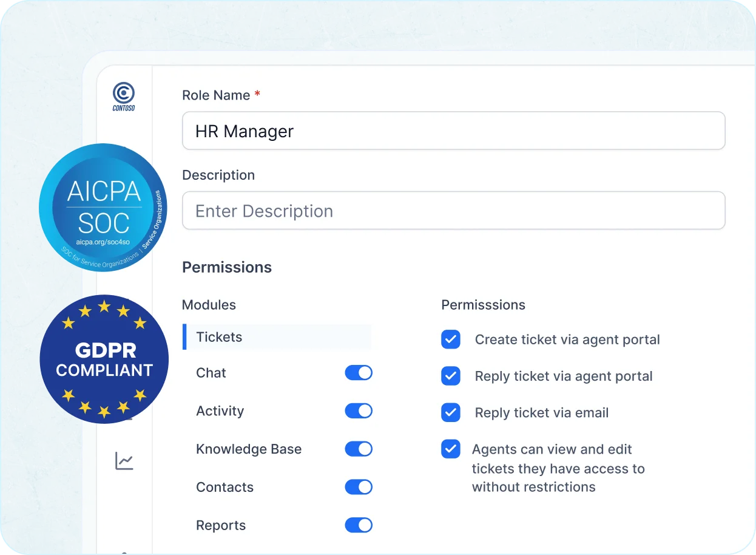Select the Reports module label

221,525
